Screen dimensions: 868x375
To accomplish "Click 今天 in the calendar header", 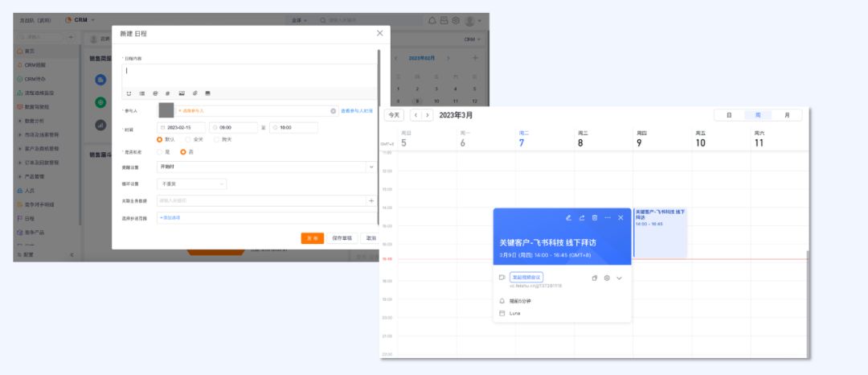I will point(394,115).
